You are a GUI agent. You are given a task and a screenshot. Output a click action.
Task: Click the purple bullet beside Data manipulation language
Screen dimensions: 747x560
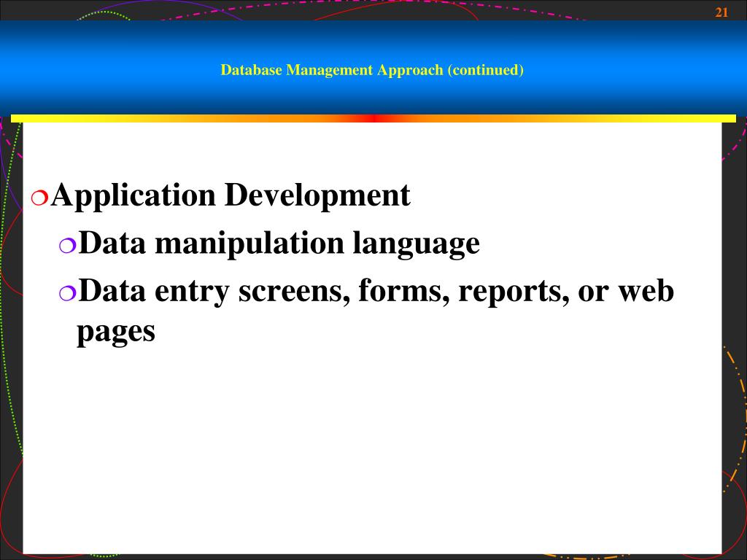tap(67, 246)
